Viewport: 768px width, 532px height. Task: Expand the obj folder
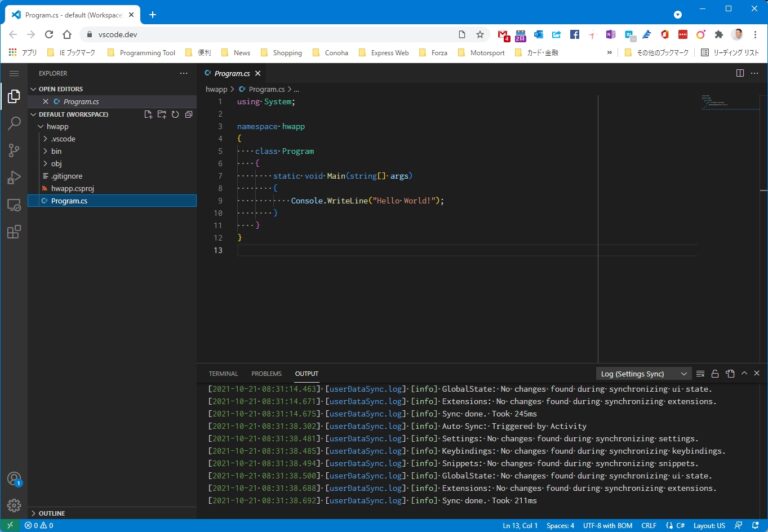click(x=113, y=164)
